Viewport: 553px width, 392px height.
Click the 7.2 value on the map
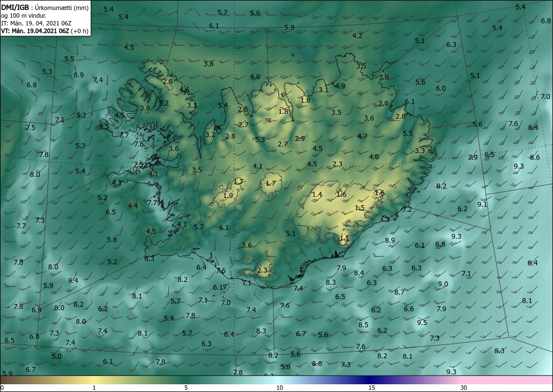click(407, 210)
